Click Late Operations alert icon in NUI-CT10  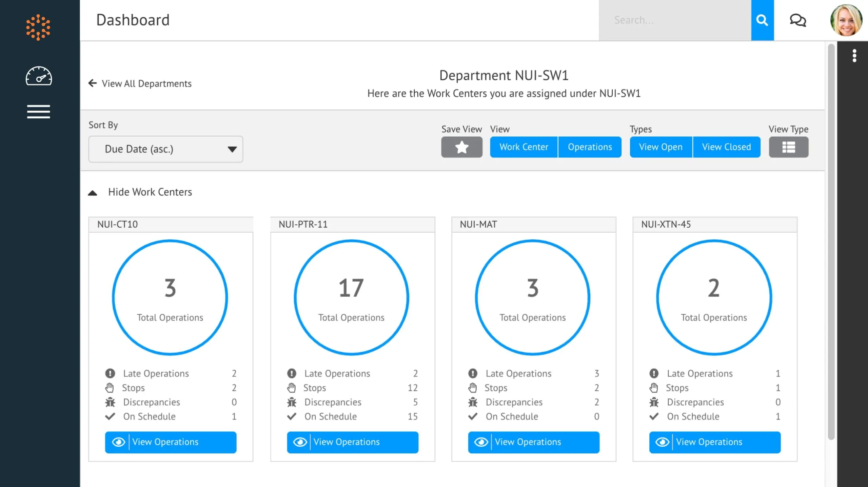[110, 373]
